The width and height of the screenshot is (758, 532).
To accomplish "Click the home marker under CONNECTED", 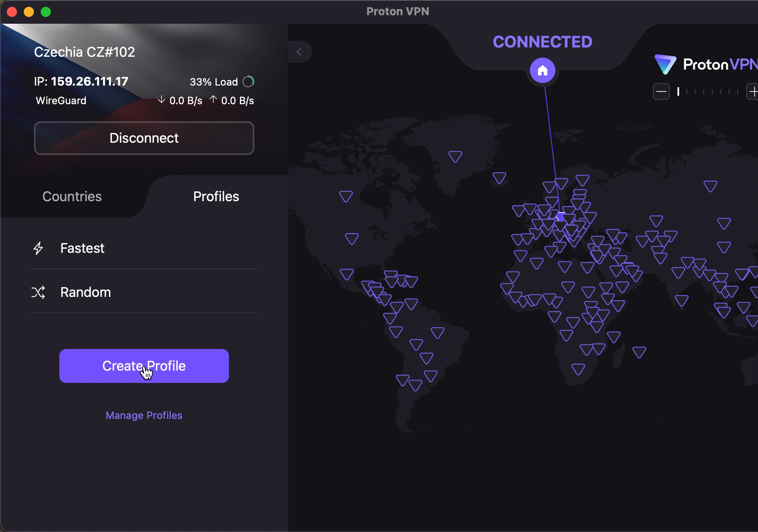I will (543, 71).
